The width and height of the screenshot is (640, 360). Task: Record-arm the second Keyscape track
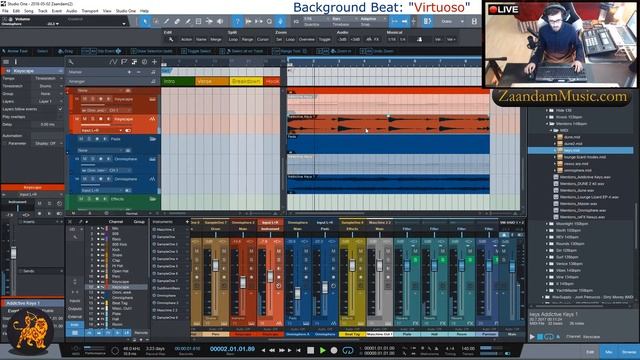pos(101,119)
